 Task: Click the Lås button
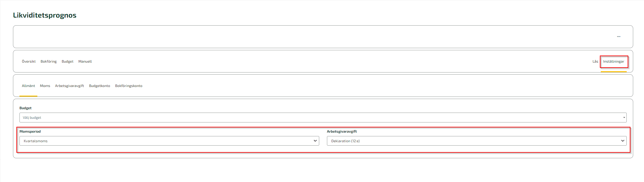[x=595, y=61]
